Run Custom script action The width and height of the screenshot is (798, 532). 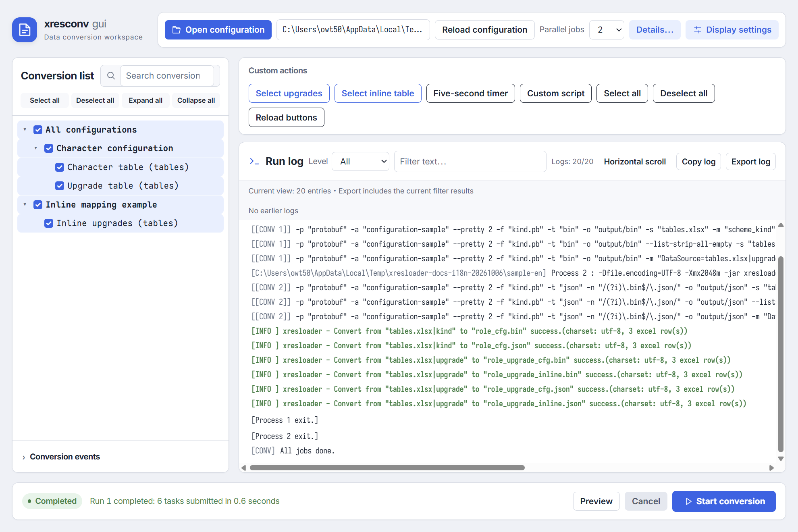point(555,94)
